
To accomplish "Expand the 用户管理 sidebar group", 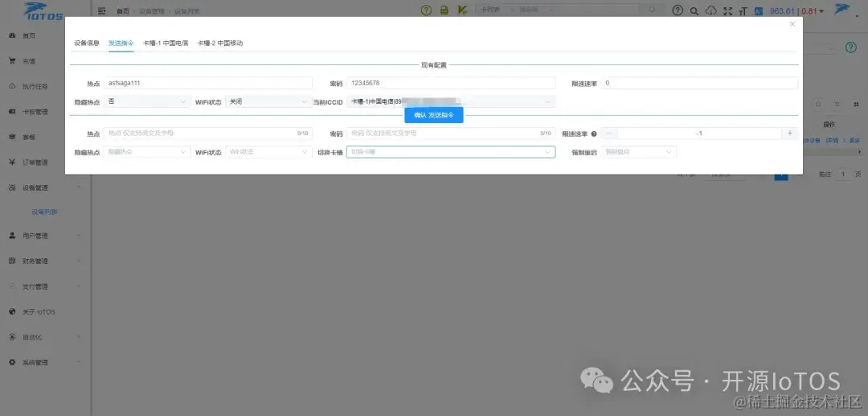I will pos(44,236).
